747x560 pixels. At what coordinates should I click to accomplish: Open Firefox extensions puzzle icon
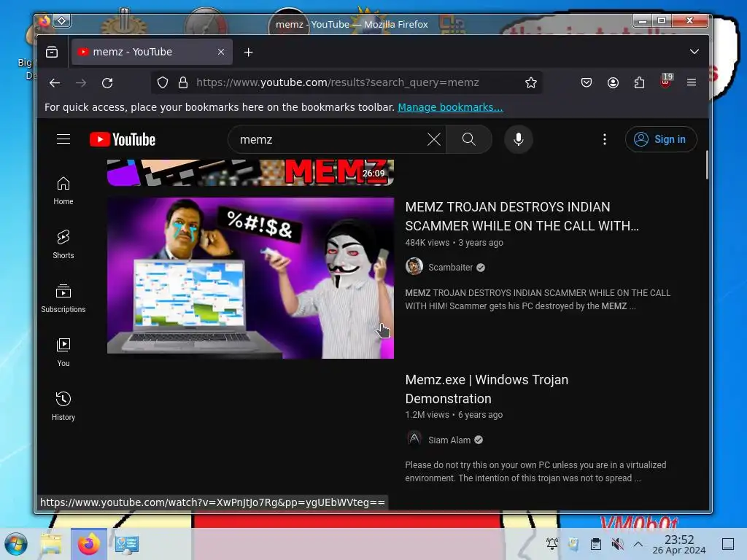point(639,83)
